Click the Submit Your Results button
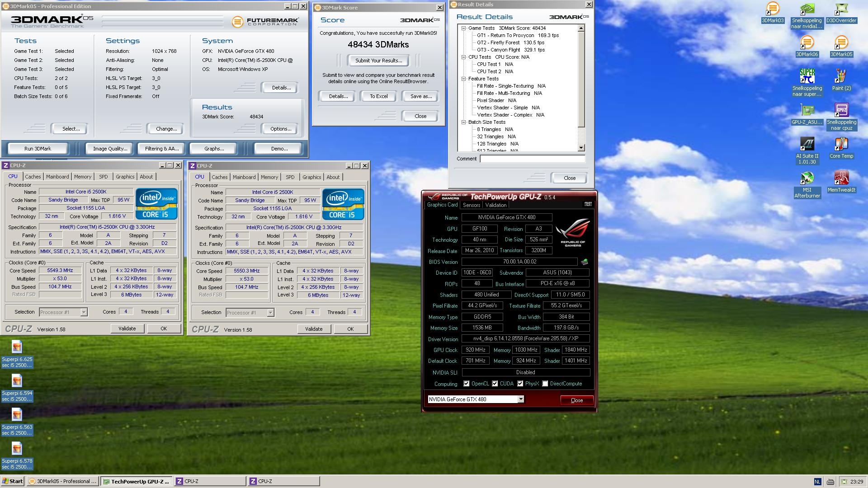 tap(378, 61)
